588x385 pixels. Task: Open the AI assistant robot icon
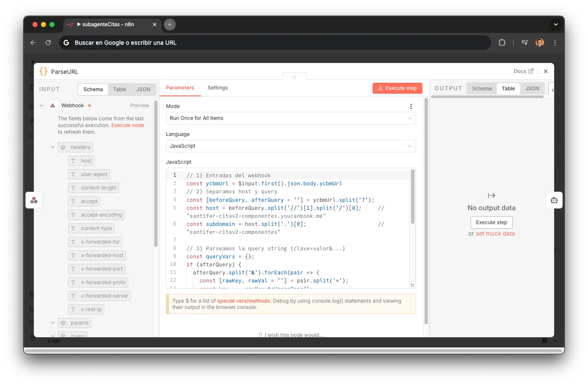click(x=554, y=200)
